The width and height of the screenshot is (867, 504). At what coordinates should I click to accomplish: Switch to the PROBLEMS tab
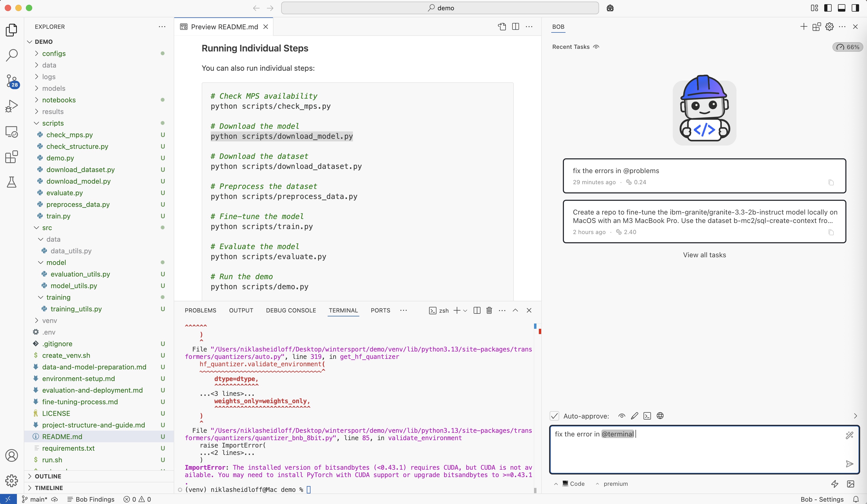(200, 310)
